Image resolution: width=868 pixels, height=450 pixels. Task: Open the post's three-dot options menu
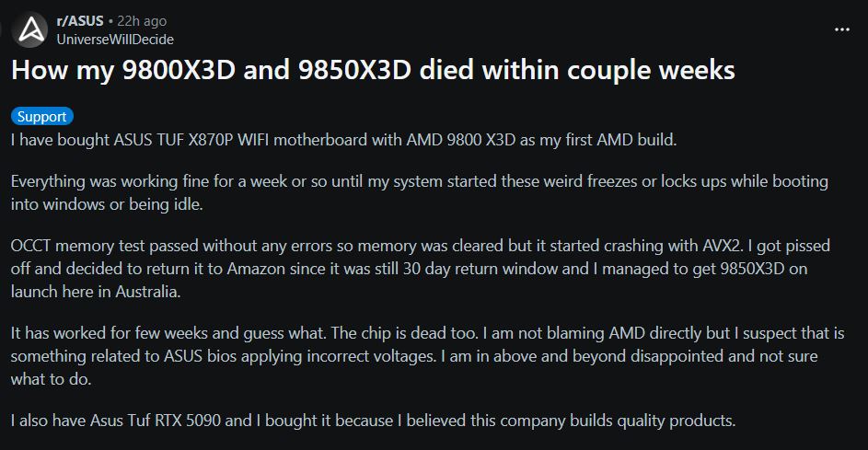[x=841, y=29]
